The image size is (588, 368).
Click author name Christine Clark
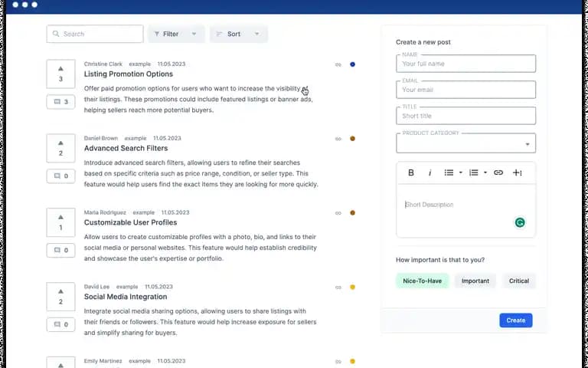[103, 64]
